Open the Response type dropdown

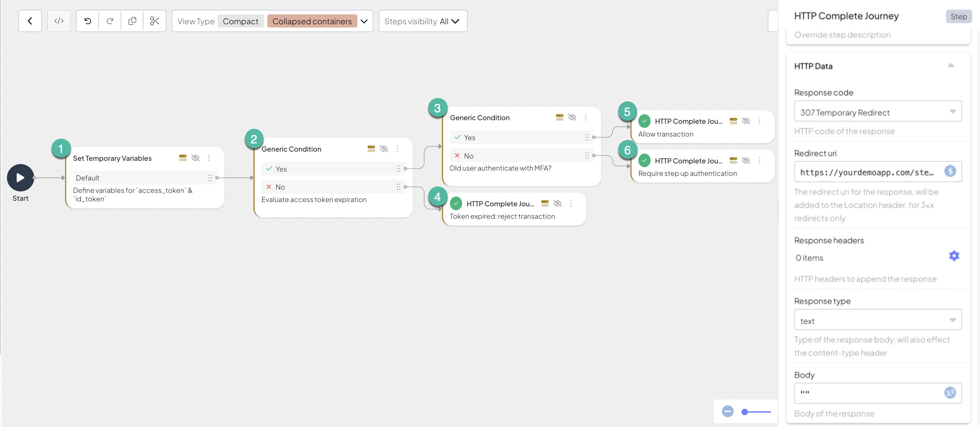(x=878, y=320)
